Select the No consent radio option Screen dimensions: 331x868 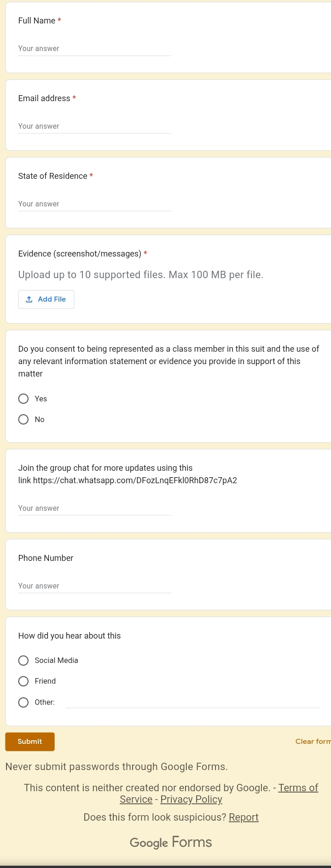point(23,419)
